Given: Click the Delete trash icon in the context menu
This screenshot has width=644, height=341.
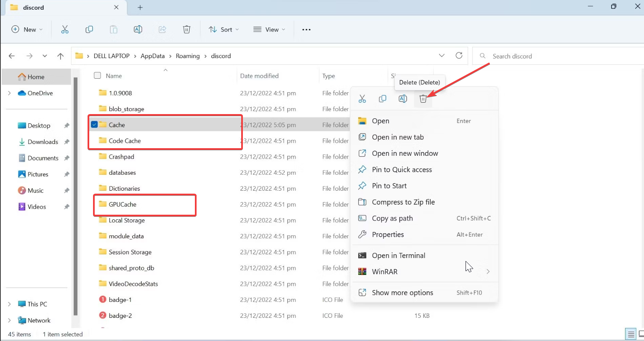Looking at the screenshot, I should pyautogui.click(x=423, y=99).
